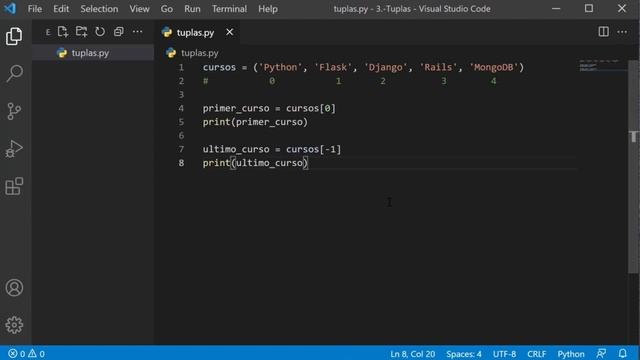Refresh the Explorer file list

click(100, 32)
